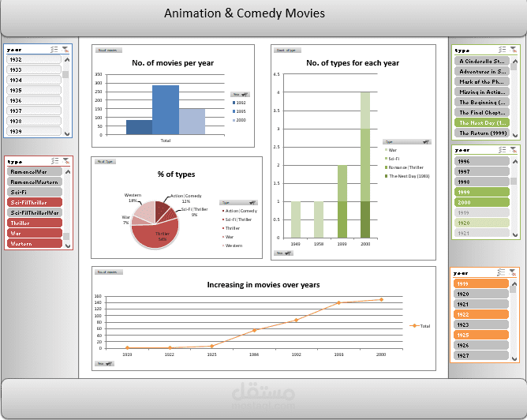Toggle multi-select in the red type slicer
The width and height of the screenshot is (527, 420).
[x=55, y=161]
